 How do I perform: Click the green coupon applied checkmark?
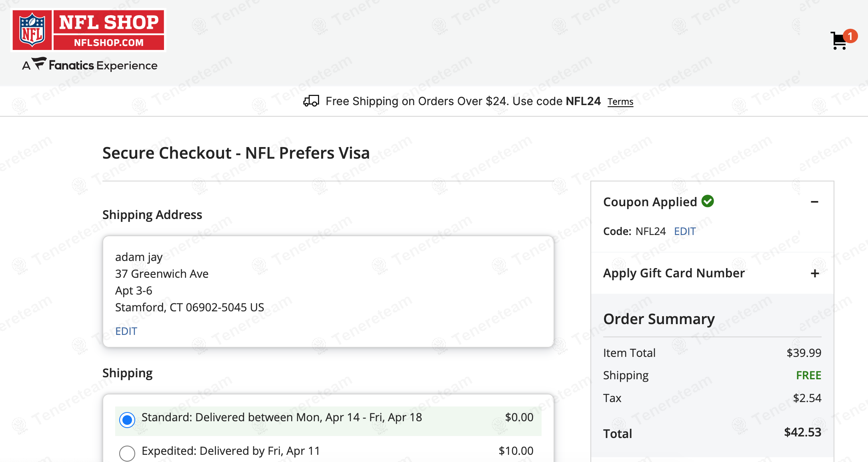708,201
